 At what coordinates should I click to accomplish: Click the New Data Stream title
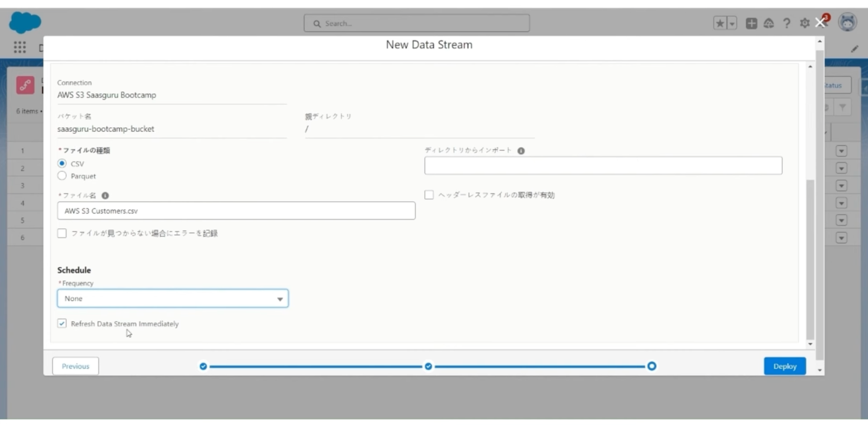pyautogui.click(x=429, y=45)
